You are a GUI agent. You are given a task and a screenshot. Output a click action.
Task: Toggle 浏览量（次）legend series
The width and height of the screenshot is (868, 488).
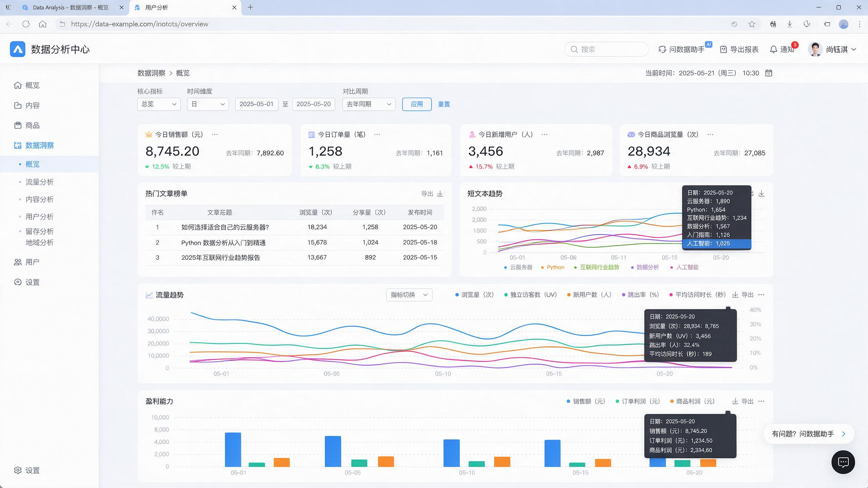click(x=474, y=295)
